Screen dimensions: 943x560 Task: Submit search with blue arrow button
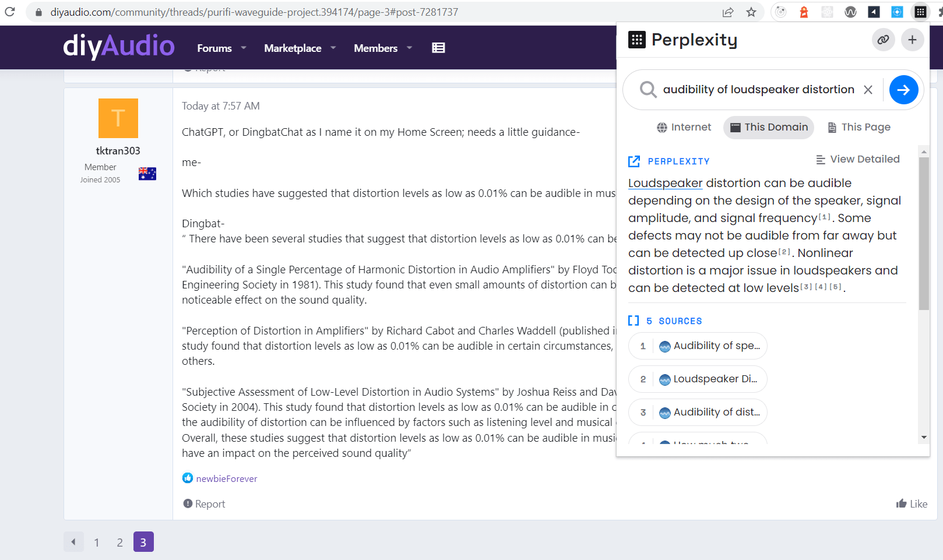[x=903, y=90]
